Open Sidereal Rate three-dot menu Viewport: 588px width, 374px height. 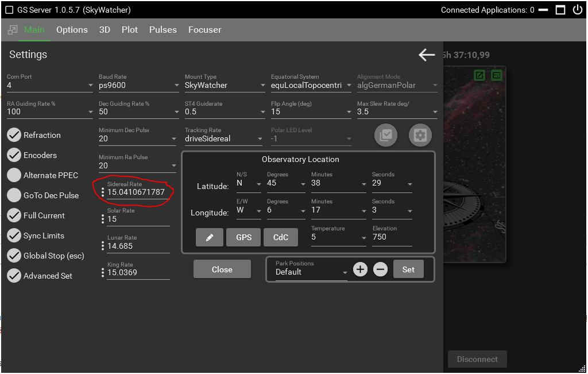103,192
